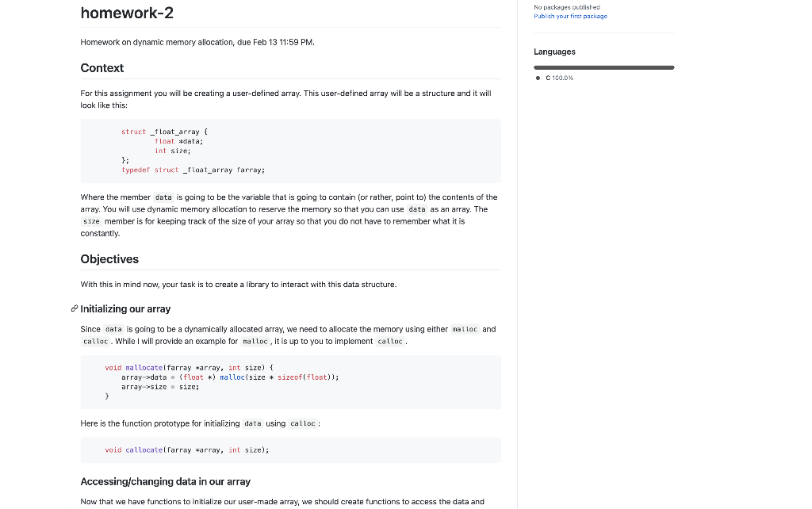Click the paragraph starting 'For this assignment'
The image size is (812, 509).
pos(285,99)
